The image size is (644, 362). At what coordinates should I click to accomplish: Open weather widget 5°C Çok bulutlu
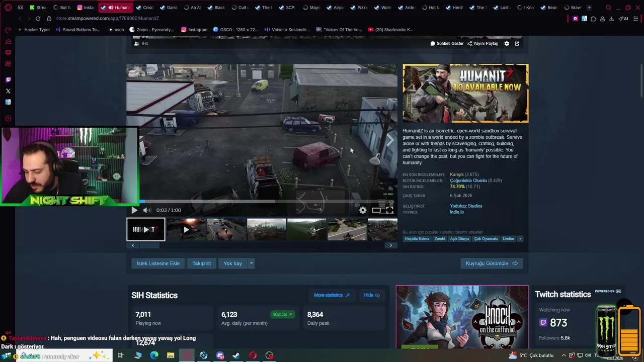[531, 355]
